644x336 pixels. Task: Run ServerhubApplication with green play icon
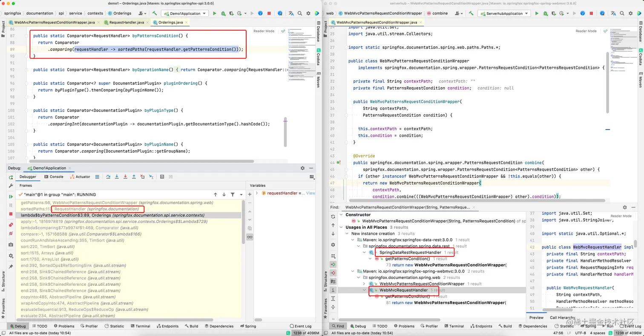tap(537, 14)
